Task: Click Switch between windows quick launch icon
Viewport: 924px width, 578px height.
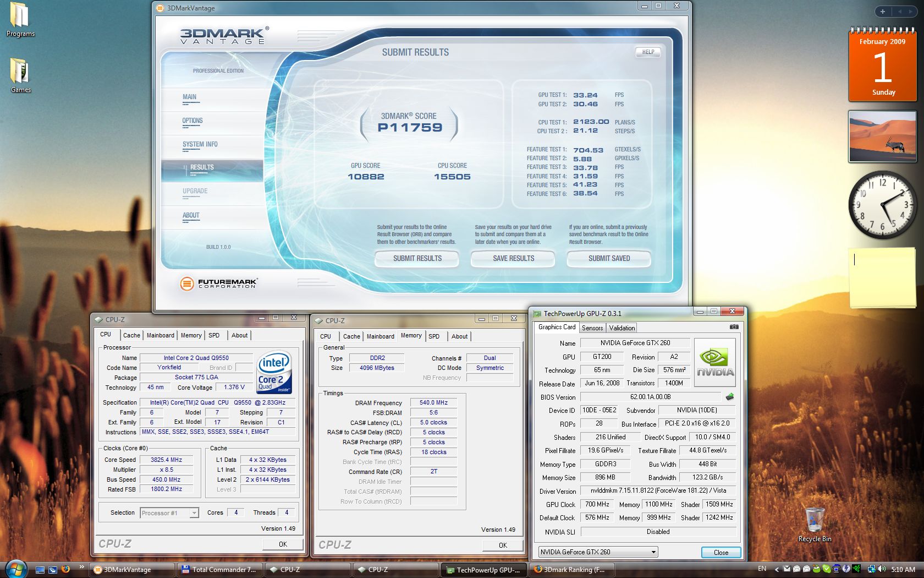Action: [53, 570]
